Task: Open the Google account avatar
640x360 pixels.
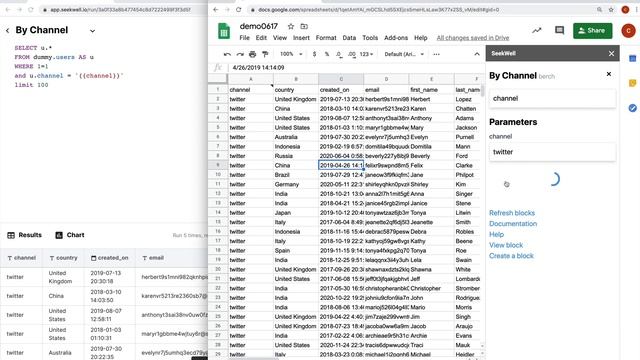Action: pos(628,31)
